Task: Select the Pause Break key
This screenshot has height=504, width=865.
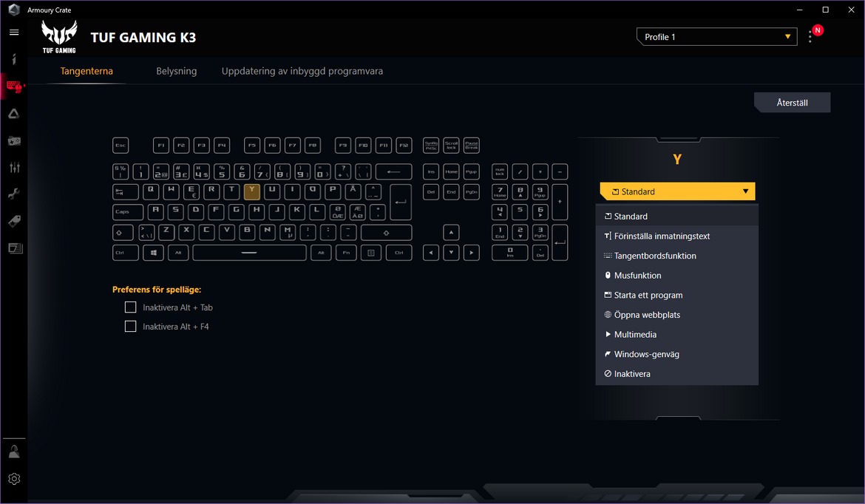Action: click(x=472, y=146)
